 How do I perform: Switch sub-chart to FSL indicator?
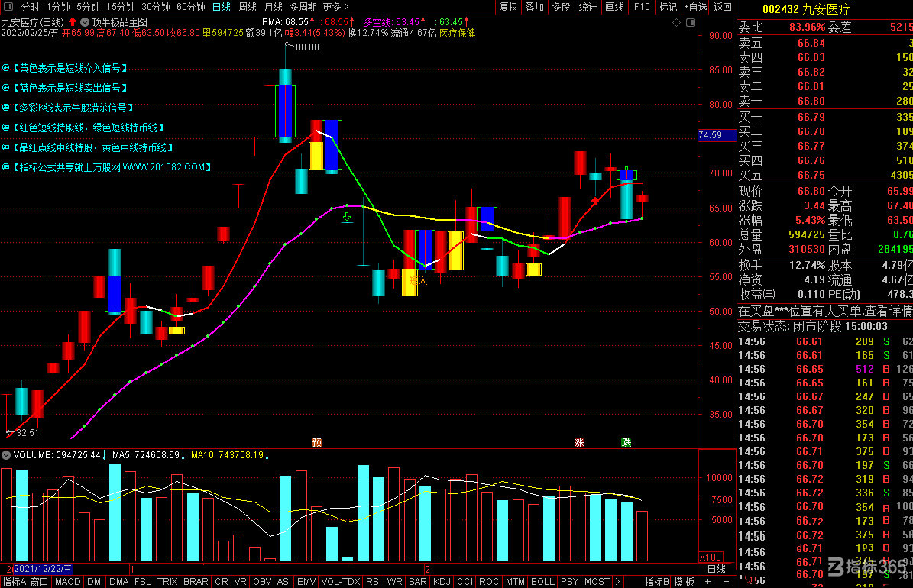point(143,582)
